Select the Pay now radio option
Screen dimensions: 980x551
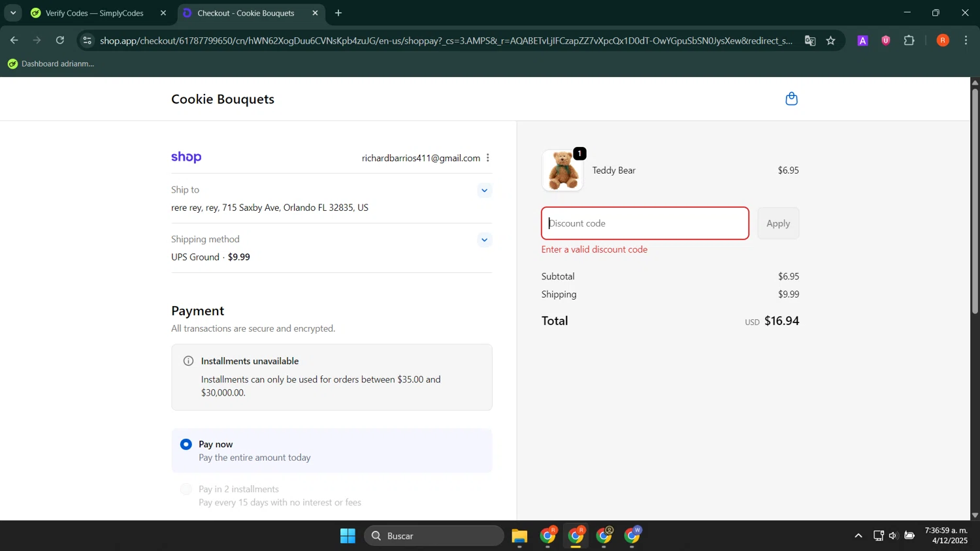186,444
